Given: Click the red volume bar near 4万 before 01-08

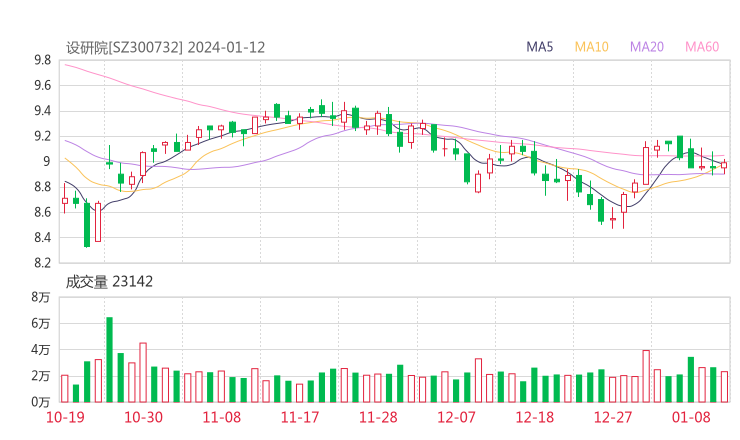Looking at the screenshot, I should (646, 376).
